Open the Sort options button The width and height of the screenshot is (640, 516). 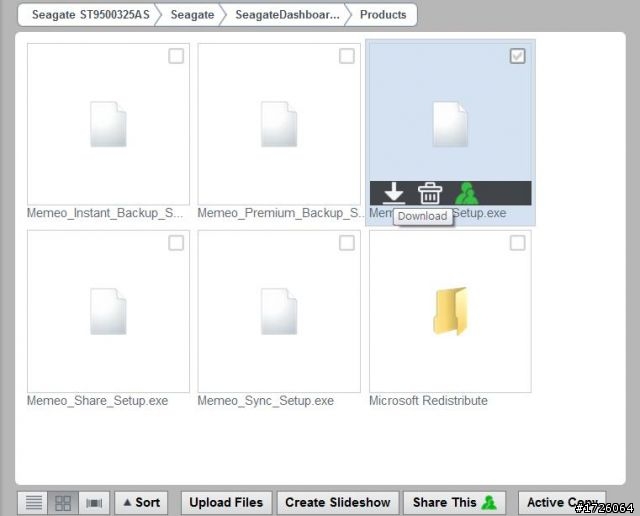click(x=141, y=503)
